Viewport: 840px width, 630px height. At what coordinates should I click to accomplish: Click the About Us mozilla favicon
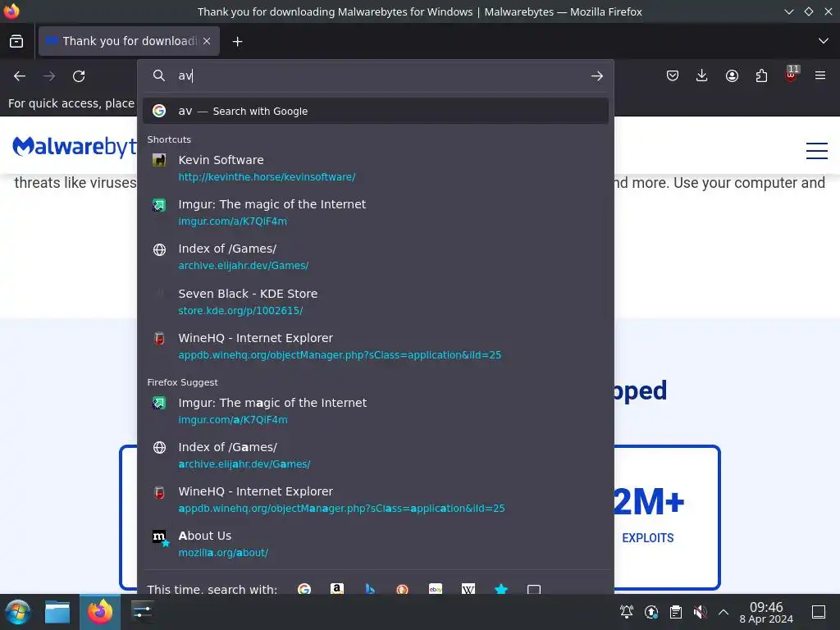coord(160,536)
